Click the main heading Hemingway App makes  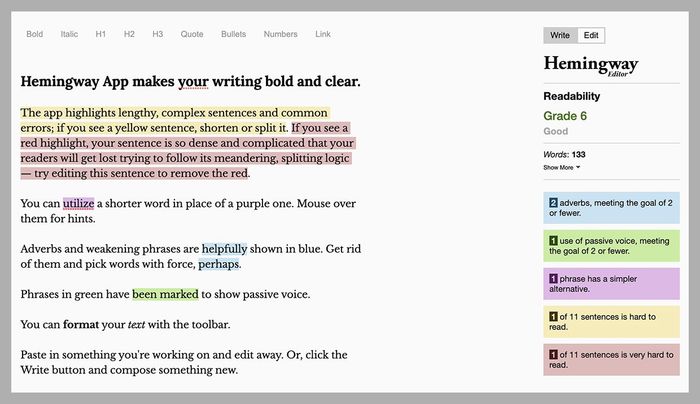(x=190, y=82)
